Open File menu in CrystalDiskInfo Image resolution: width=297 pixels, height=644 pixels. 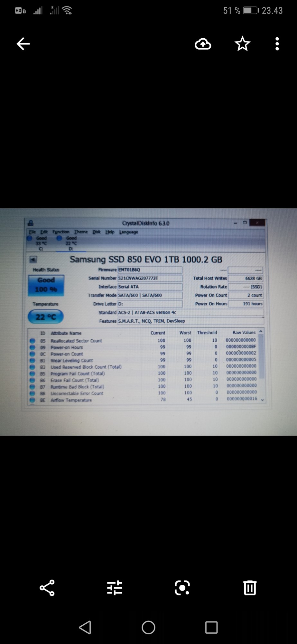click(32, 232)
